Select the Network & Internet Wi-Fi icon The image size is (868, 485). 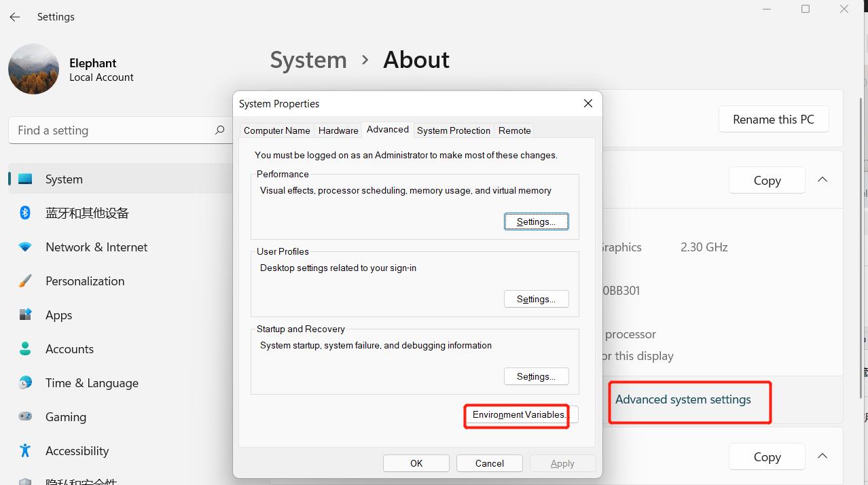point(25,247)
